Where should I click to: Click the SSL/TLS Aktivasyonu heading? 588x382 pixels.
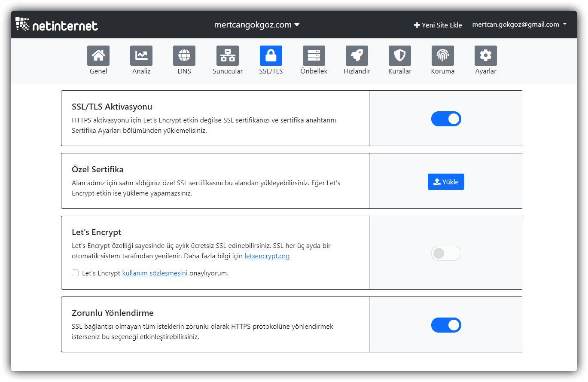pyautogui.click(x=112, y=107)
